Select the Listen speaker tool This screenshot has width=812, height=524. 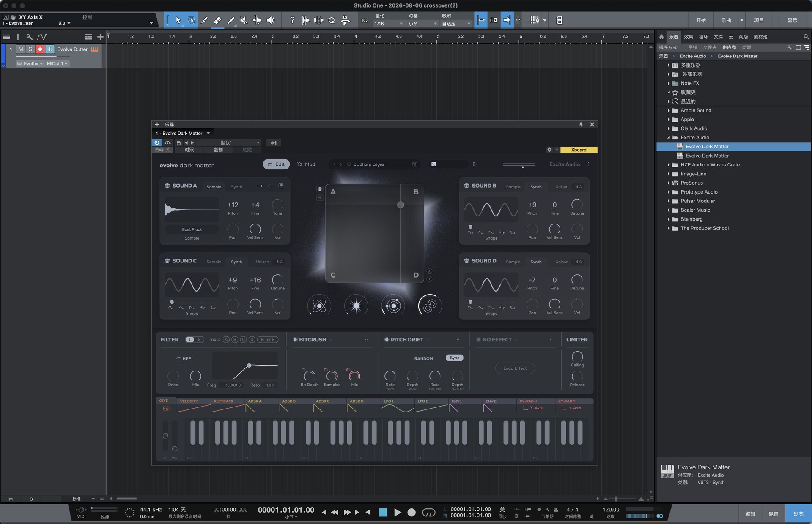coord(271,20)
